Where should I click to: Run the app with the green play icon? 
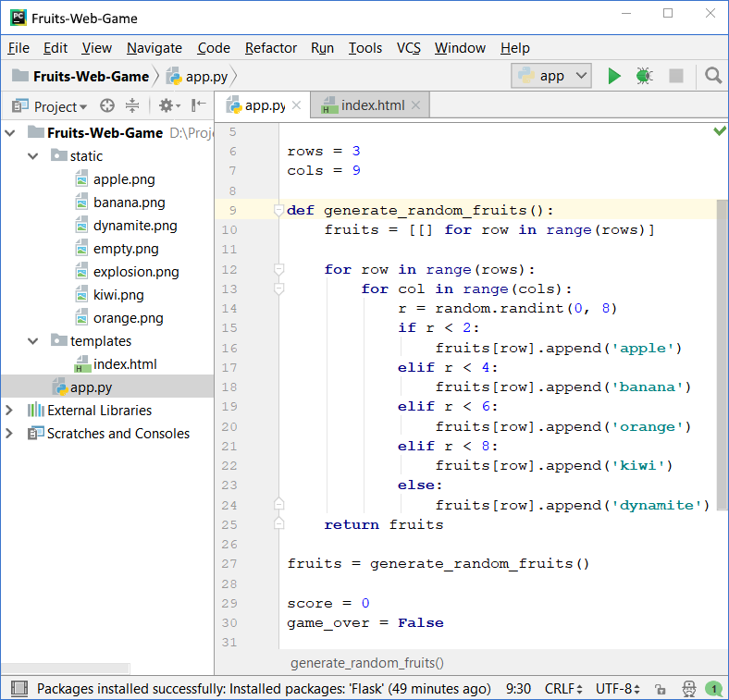pyautogui.click(x=614, y=76)
